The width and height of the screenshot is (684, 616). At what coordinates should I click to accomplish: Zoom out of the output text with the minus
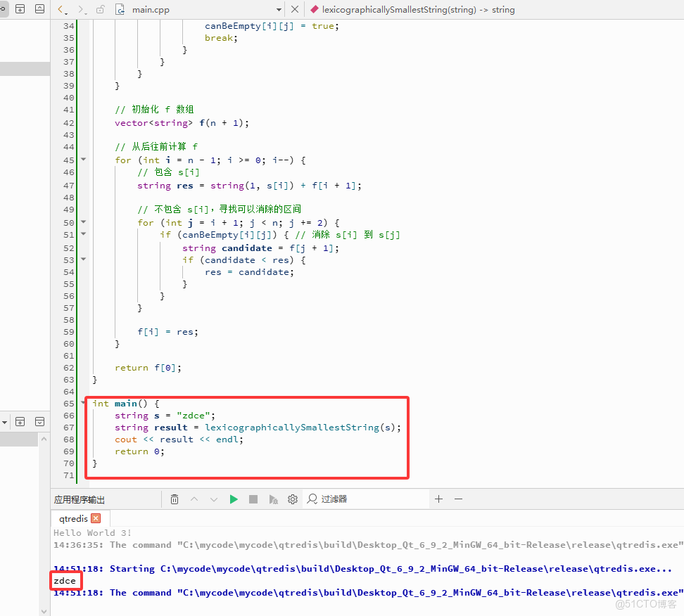point(459,499)
